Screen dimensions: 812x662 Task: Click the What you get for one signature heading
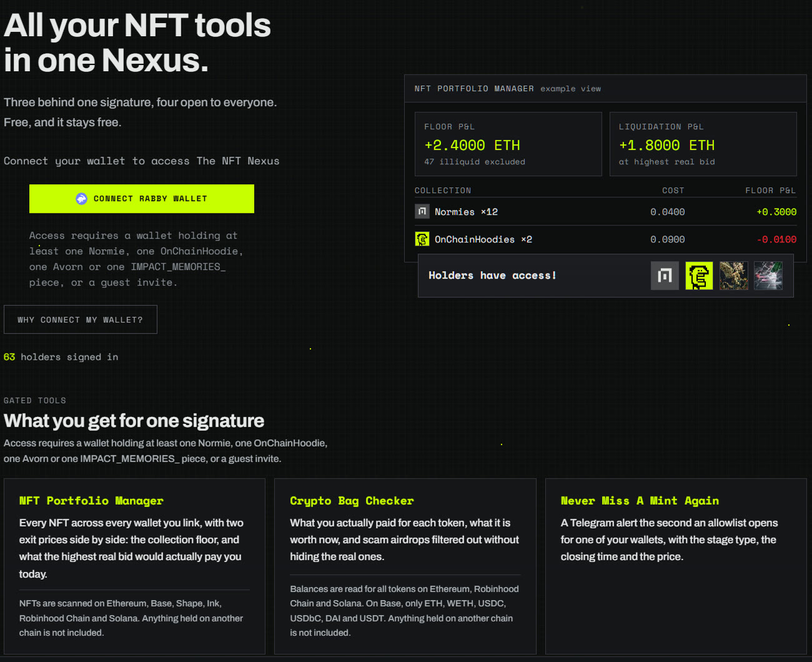(x=134, y=421)
